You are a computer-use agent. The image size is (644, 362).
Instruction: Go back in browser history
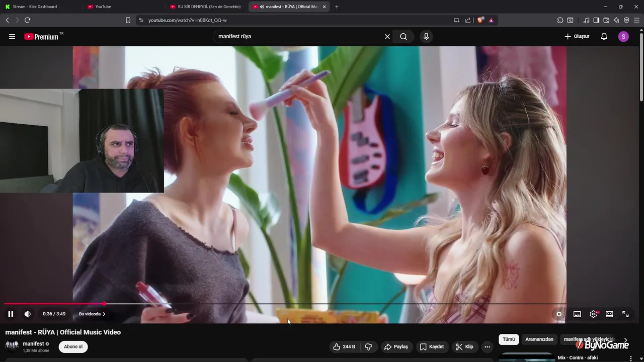[x=7, y=20]
